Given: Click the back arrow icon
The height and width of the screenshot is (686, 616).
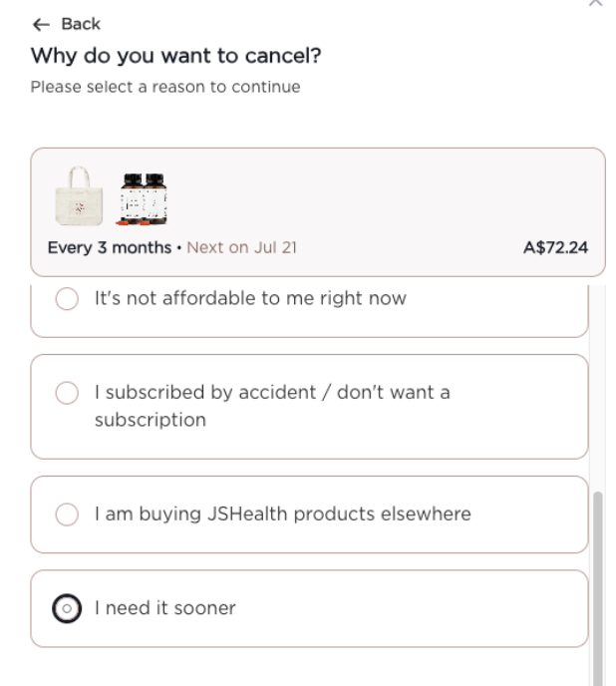Looking at the screenshot, I should pyautogui.click(x=39, y=24).
